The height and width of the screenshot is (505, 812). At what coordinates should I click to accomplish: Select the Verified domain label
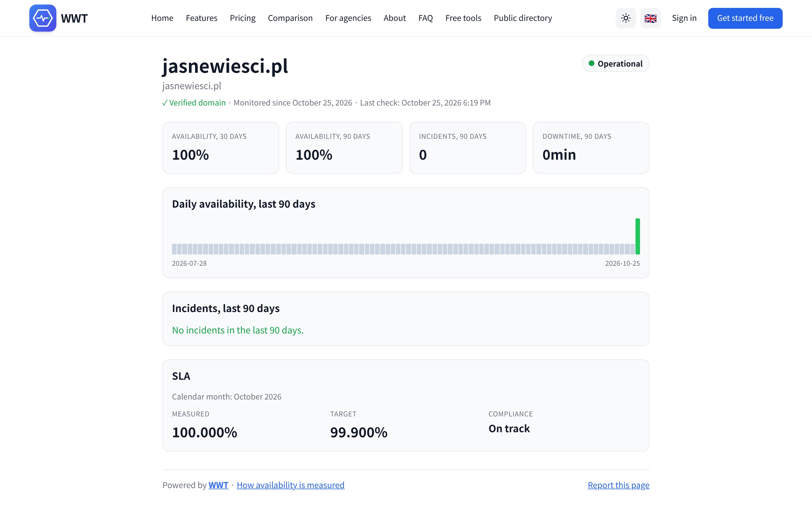(194, 103)
